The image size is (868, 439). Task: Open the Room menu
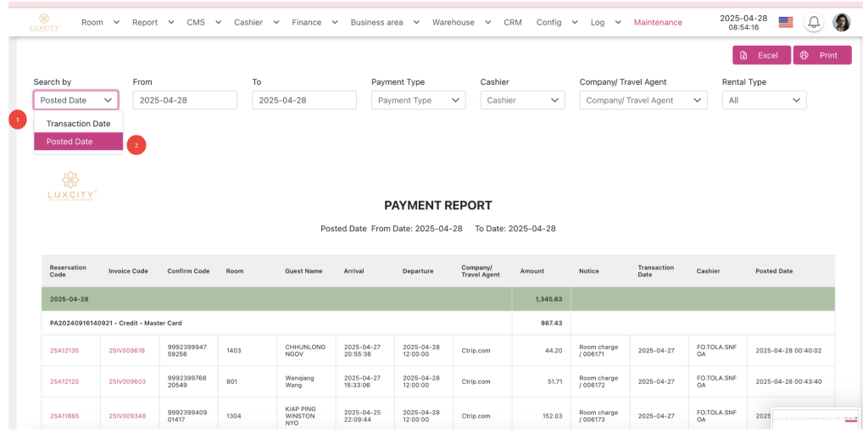coord(100,22)
